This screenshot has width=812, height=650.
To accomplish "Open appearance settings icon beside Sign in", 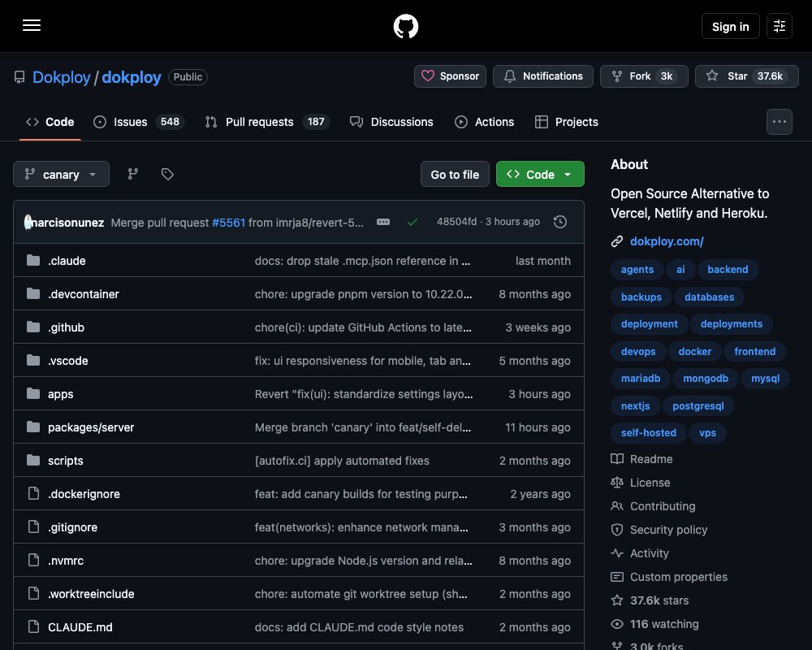I will tap(779, 26).
